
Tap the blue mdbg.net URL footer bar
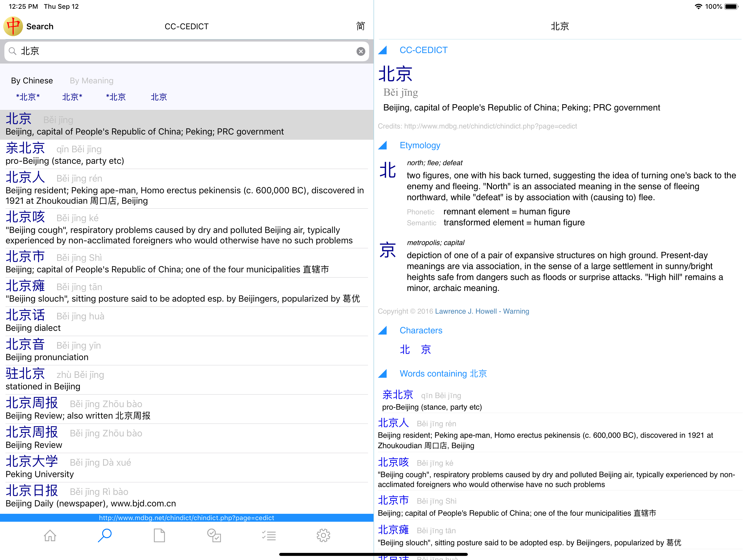tap(186, 518)
